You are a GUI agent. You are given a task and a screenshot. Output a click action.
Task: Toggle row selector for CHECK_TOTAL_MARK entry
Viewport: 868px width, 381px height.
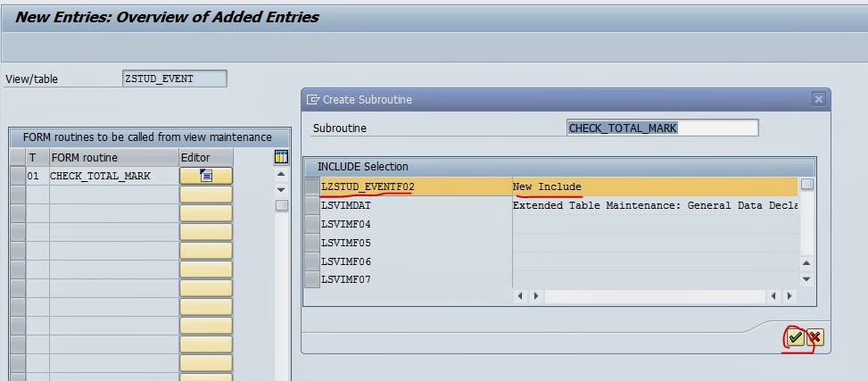18,176
